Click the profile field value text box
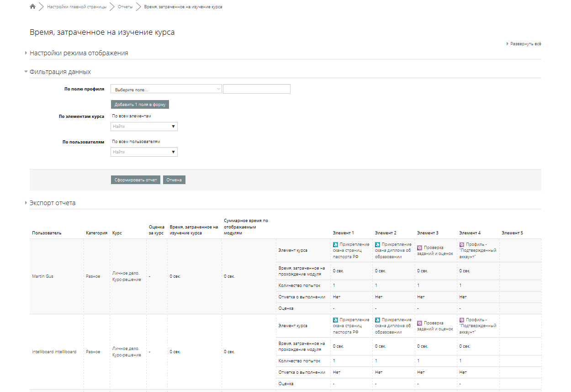The width and height of the screenshot is (571, 392). (x=256, y=89)
